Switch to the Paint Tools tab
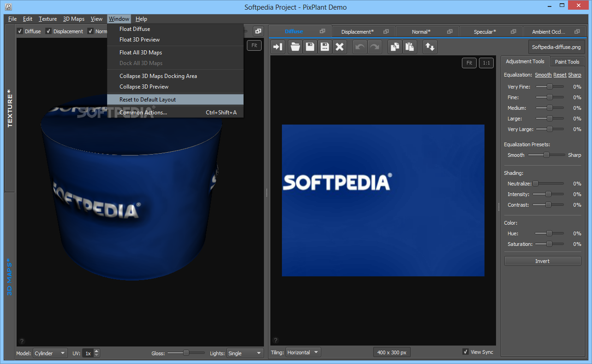592x364 pixels. [567, 62]
